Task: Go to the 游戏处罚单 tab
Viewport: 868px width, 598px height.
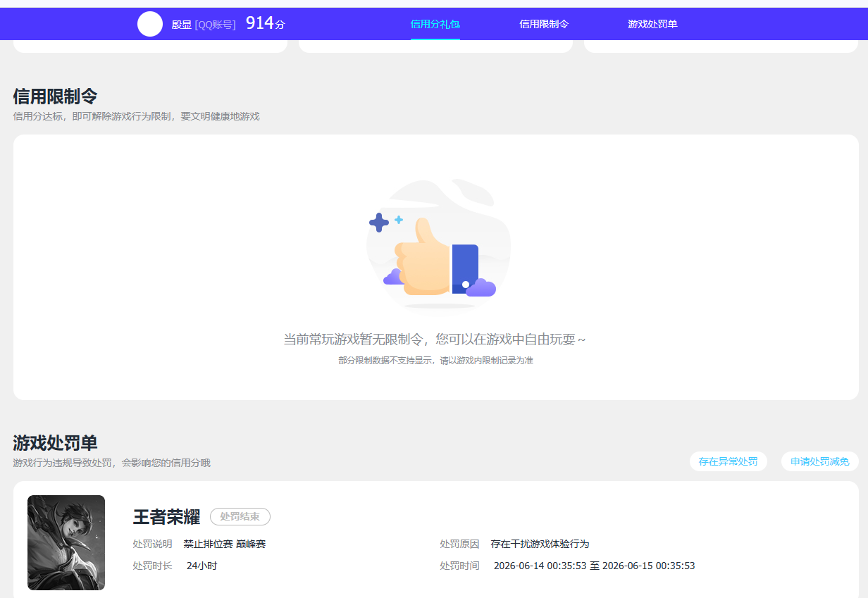Action: pos(652,24)
